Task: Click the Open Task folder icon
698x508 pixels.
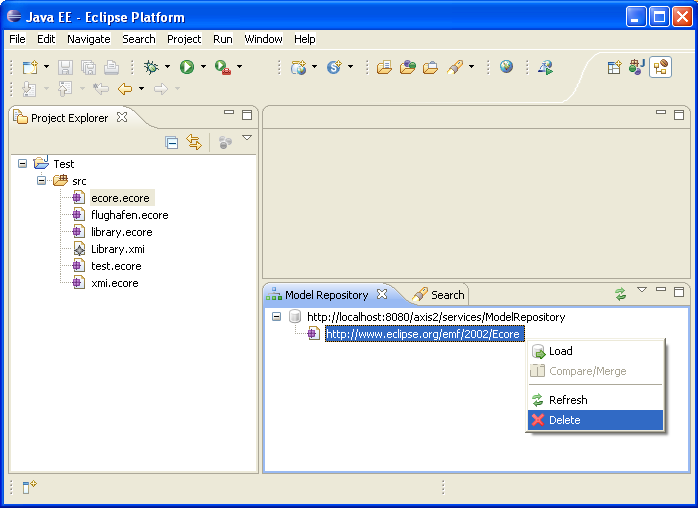Action: click(x=407, y=67)
